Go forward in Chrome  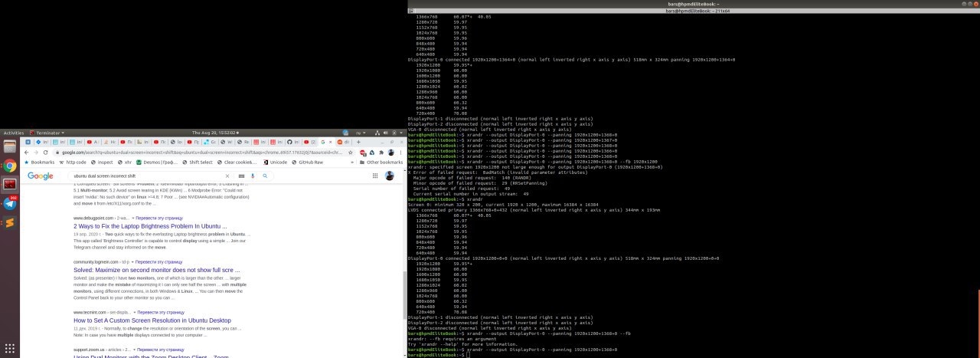point(36,153)
